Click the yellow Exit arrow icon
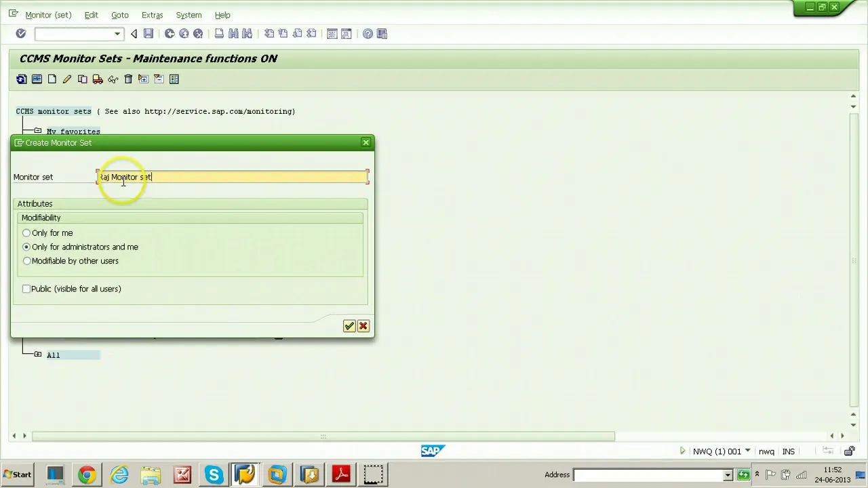The height and width of the screenshot is (488, 868). pos(184,33)
